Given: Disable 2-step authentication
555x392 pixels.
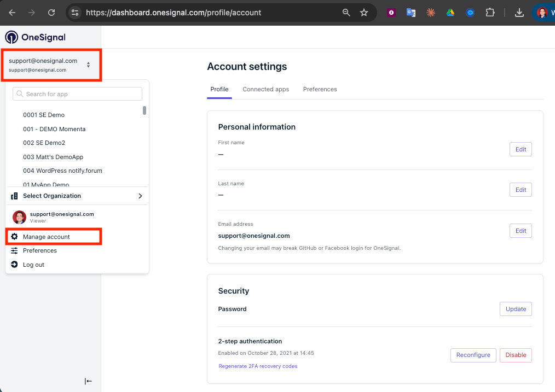Looking at the screenshot, I should [516, 355].
